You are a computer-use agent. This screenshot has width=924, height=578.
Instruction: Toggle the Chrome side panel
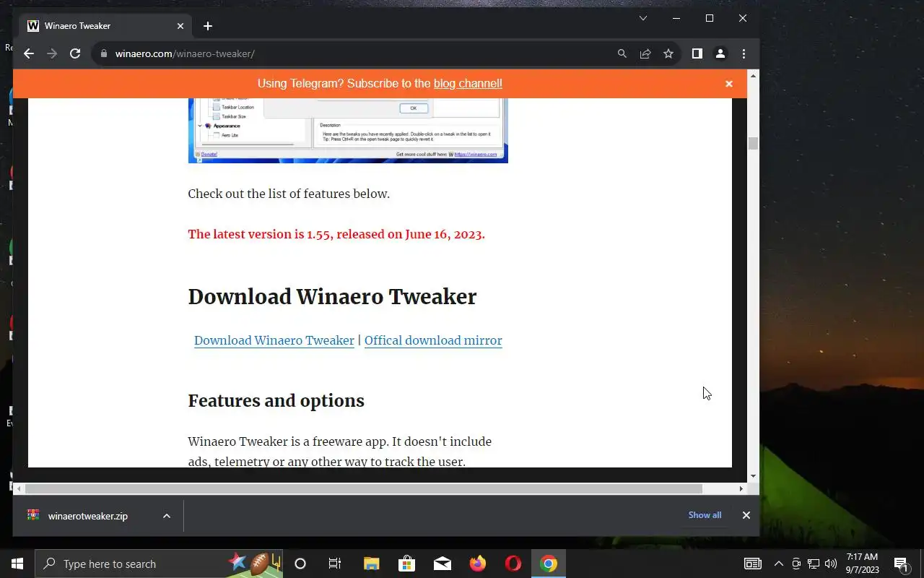point(697,53)
